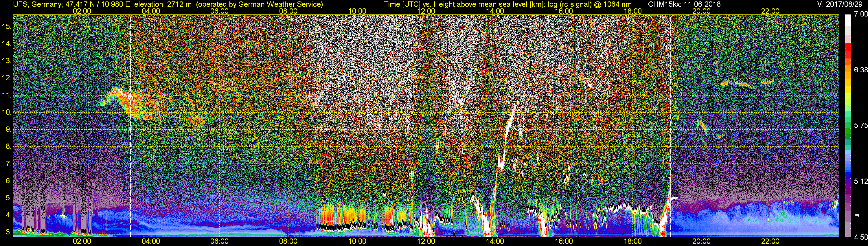Screen dimensions: 868x246
Task: Click the '5.' height axis label
Action: pyautogui.click(x=9, y=198)
